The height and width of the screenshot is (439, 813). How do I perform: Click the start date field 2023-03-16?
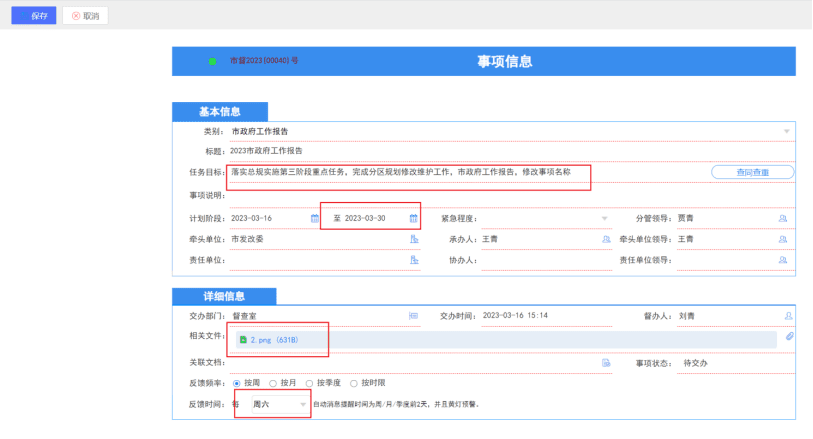click(269, 218)
